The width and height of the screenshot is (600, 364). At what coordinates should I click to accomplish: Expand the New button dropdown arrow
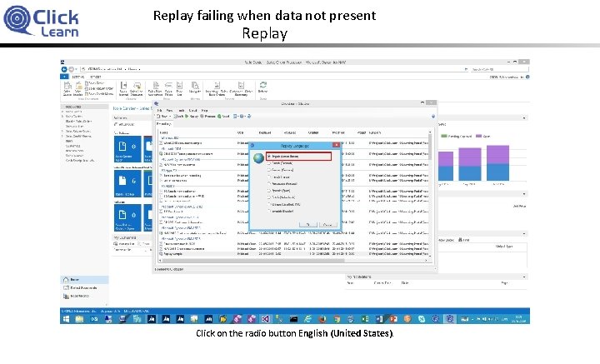click(170, 117)
